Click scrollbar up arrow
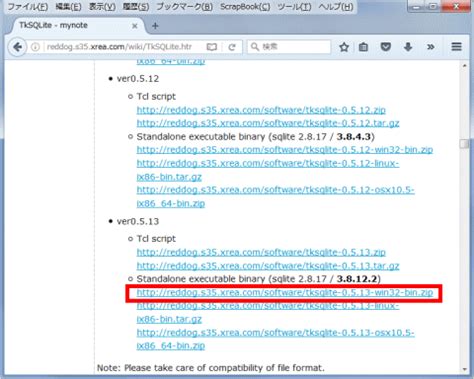474x379 pixels. (x=465, y=66)
